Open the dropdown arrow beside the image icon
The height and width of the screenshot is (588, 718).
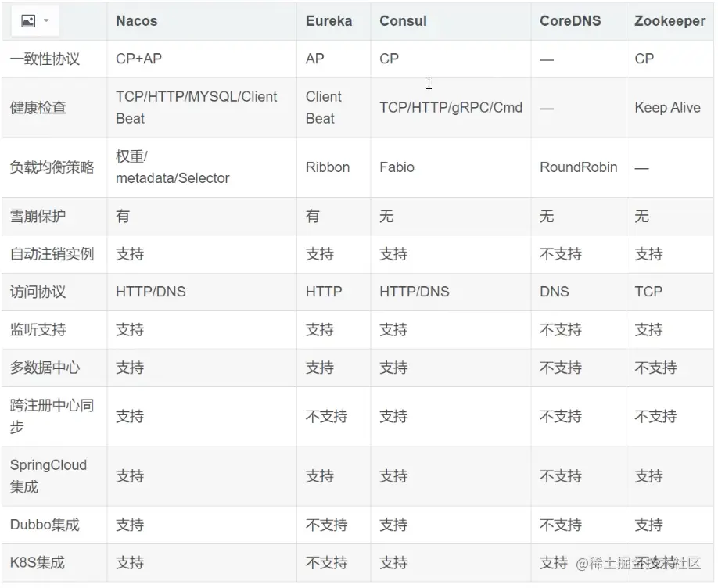click(46, 20)
